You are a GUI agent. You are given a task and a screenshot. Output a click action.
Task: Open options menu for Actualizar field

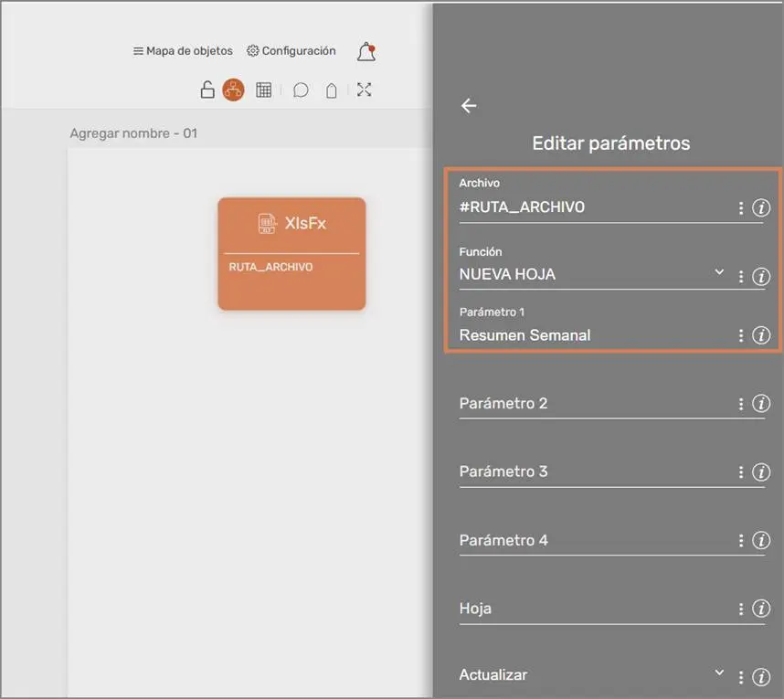pyautogui.click(x=741, y=677)
